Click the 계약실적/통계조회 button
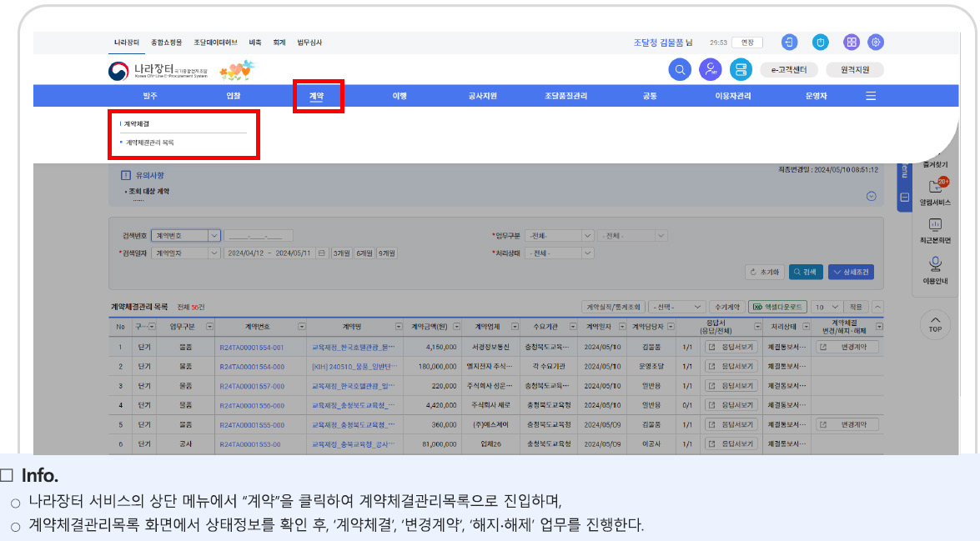 pos(612,307)
